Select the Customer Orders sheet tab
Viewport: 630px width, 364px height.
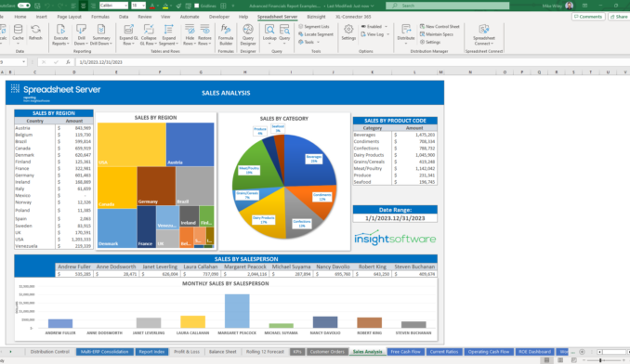tap(327, 352)
